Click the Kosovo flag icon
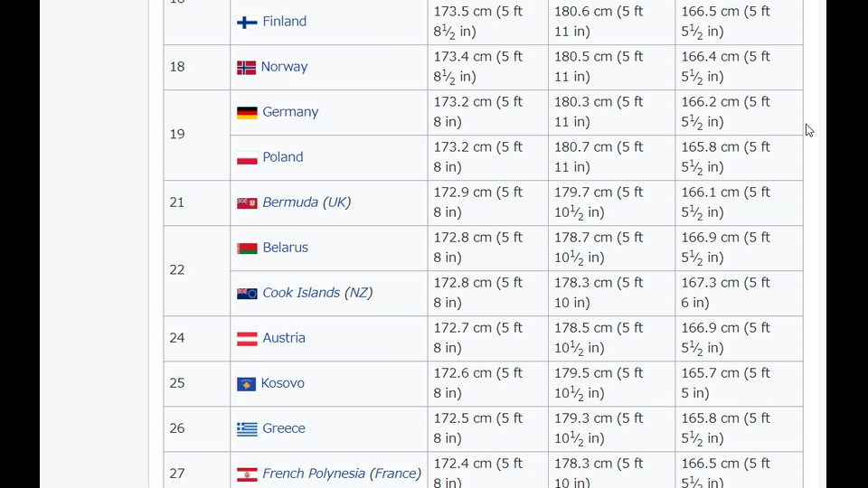 (246, 384)
